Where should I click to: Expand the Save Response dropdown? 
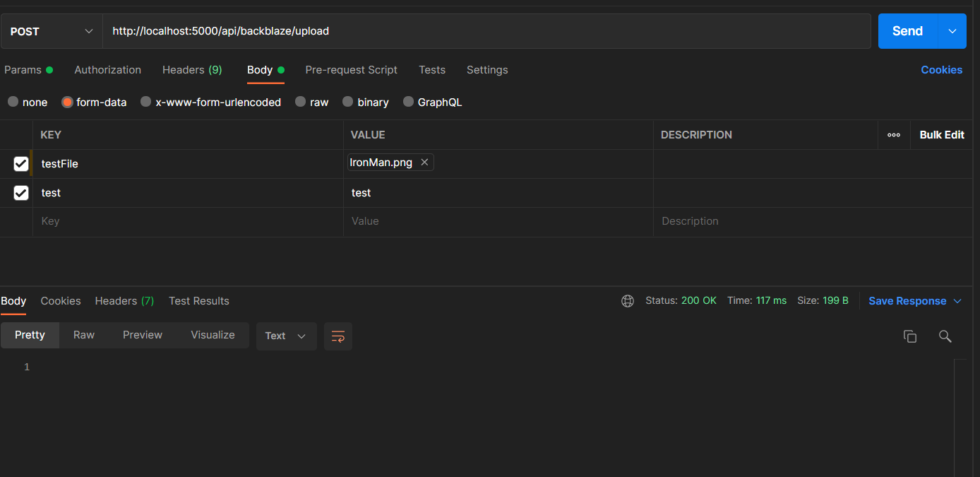click(957, 301)
